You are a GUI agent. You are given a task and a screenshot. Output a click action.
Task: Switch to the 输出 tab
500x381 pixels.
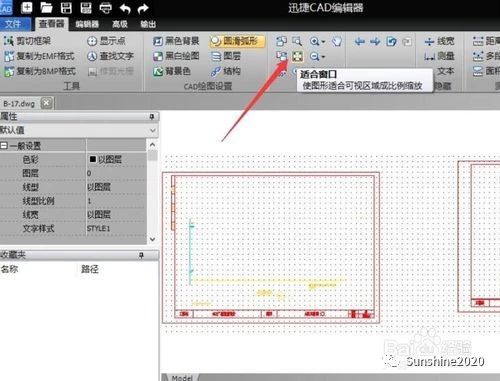click(x=148, y=24)
